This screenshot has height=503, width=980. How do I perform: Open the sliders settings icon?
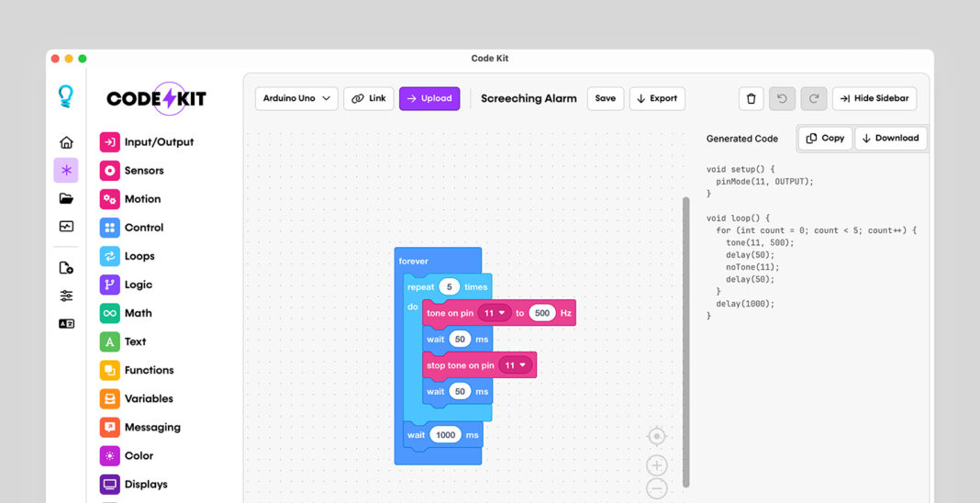[x=66, y=296]
